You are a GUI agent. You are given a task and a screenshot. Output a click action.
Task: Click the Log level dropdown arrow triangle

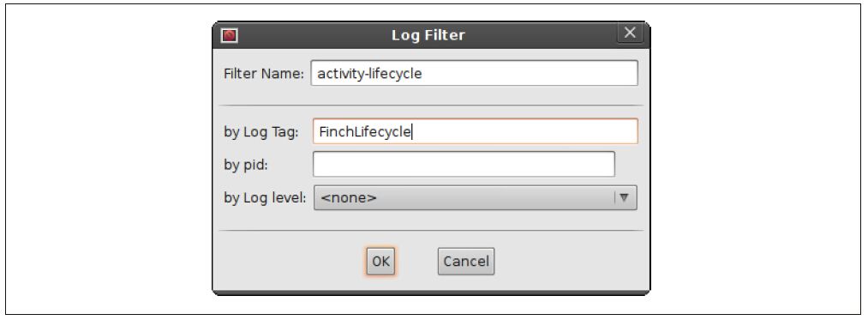coord(625,197)
